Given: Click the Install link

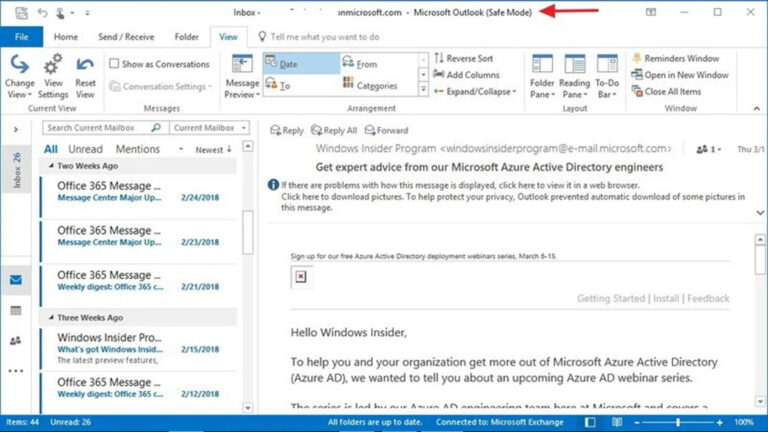Looking at the screenshot, I should click(x=666, y=298).
